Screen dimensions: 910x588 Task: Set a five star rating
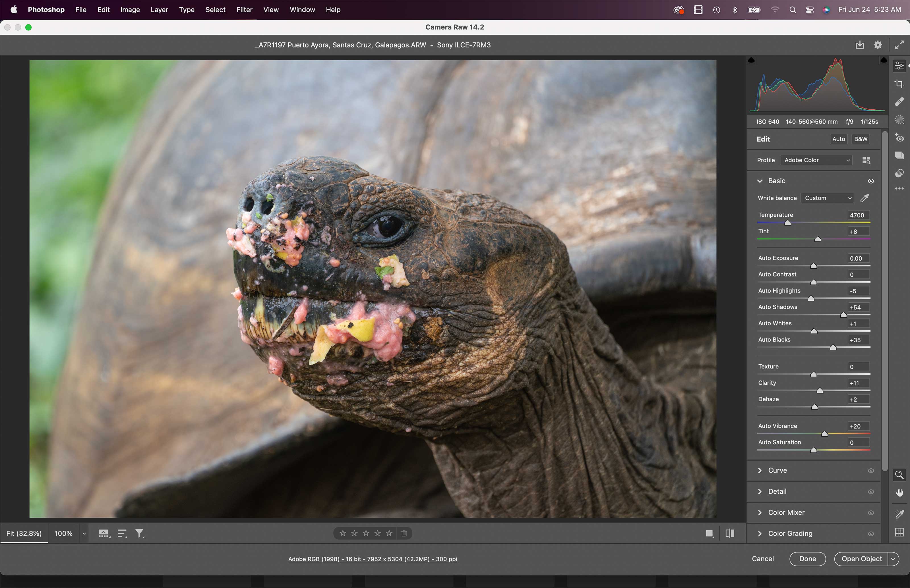point(389,533)
